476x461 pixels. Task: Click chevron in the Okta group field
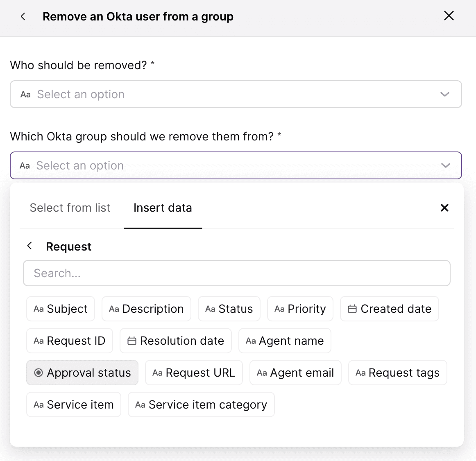click(445, 166)
